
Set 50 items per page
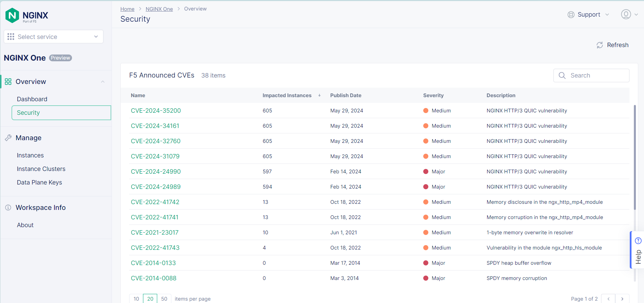[x=164, y=299]
